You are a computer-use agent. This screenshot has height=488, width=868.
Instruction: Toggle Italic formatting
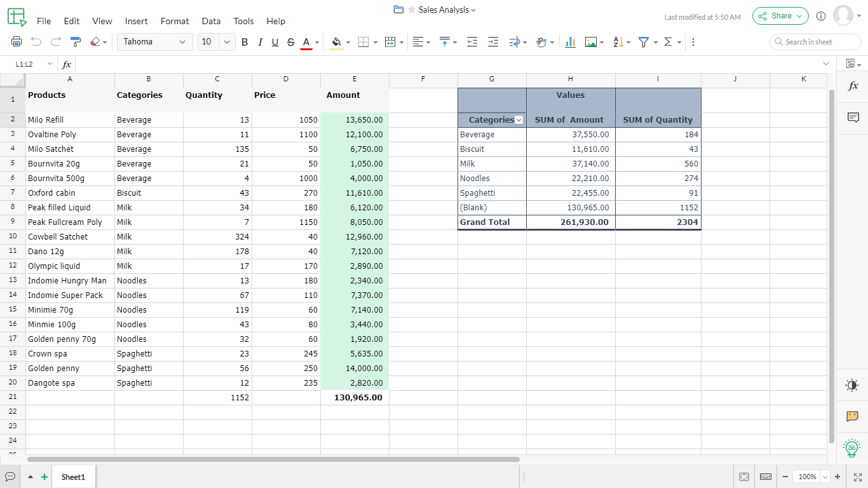click(x=260, y=42)
